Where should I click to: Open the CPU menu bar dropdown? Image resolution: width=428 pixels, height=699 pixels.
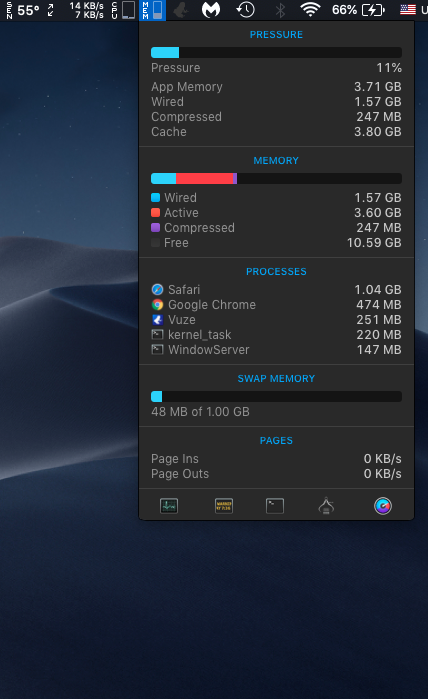click(x=123, y=10)
